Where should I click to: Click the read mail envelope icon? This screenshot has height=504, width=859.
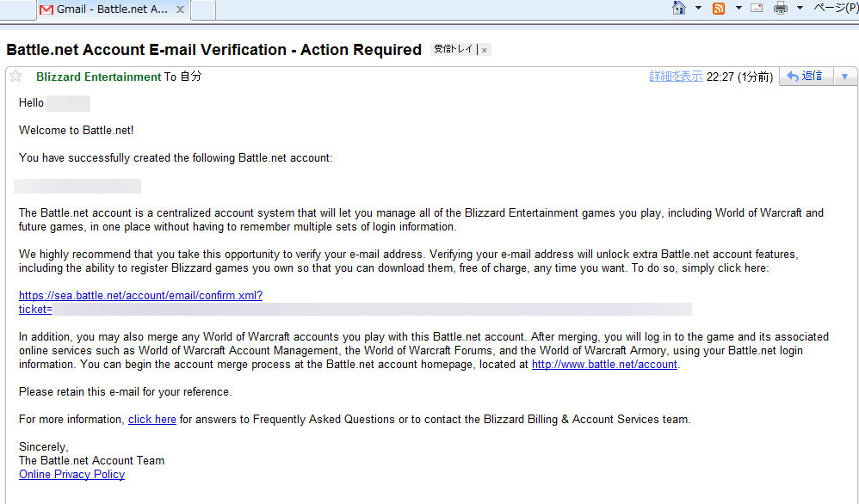tap(757, 8)
